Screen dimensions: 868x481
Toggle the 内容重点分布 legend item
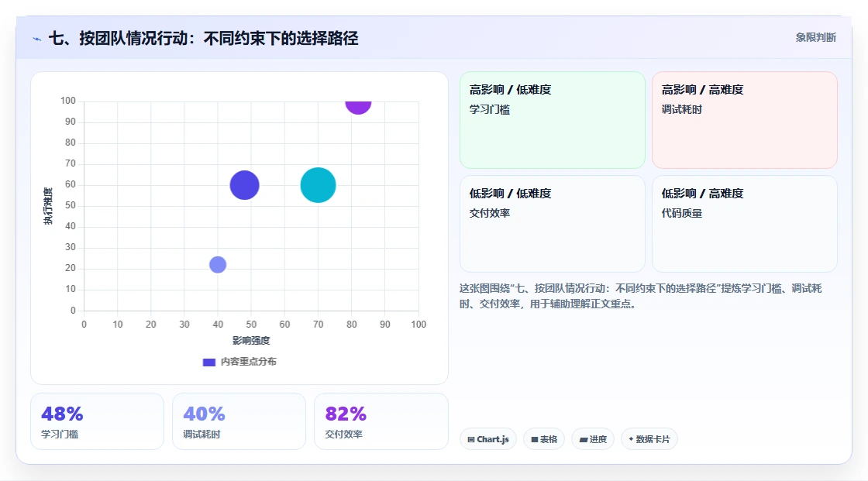click(239, 362)
